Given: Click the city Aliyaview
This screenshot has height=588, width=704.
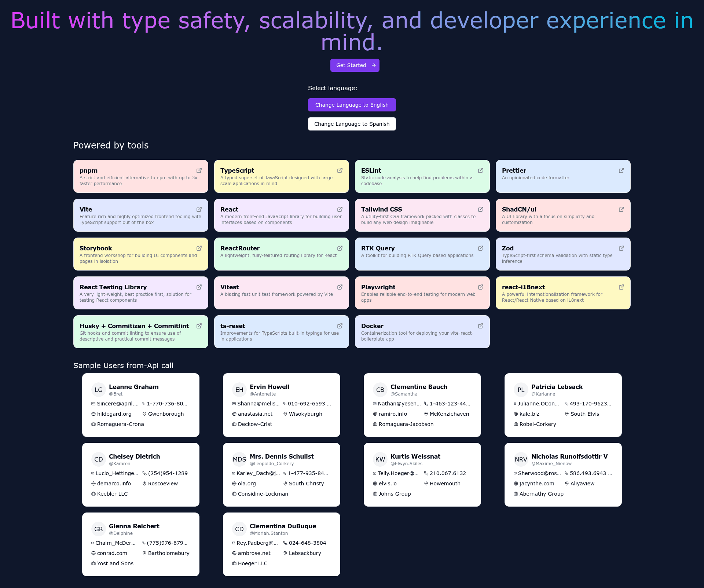Looking at the screenshot, I should click(582, 484).
